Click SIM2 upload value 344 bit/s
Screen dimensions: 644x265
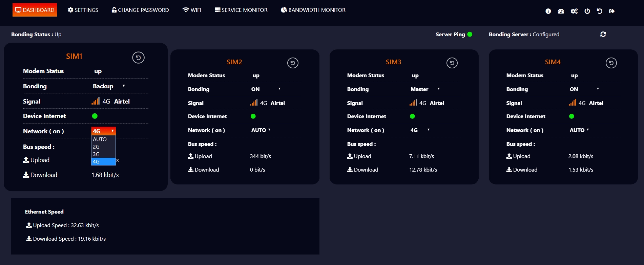click(x=261, y=156)
